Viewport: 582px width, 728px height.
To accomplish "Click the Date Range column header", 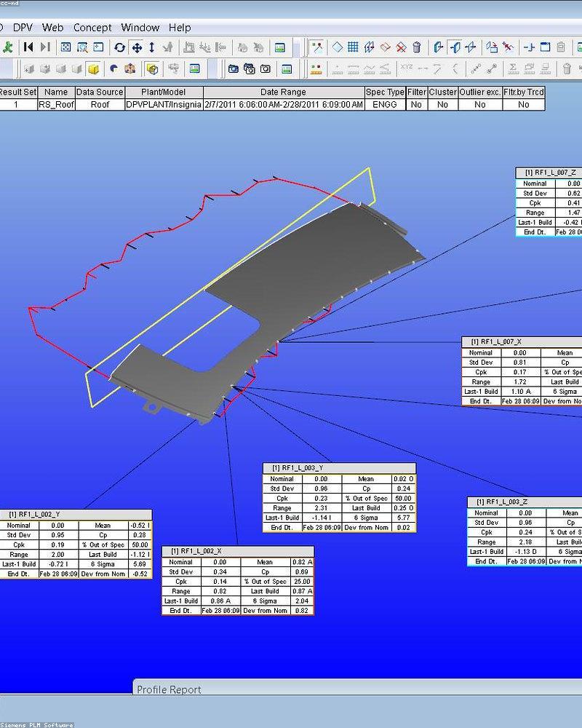I will point(283,92).
